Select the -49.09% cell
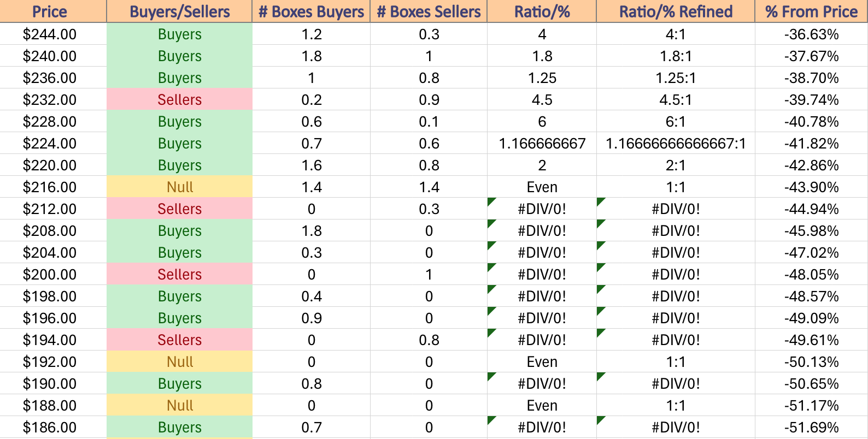 812,318
